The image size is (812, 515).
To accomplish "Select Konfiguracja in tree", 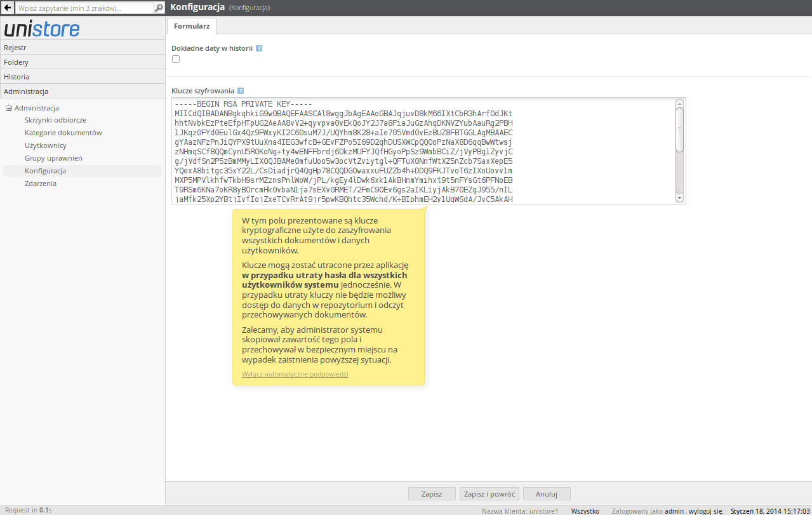I will coord(45,171).
